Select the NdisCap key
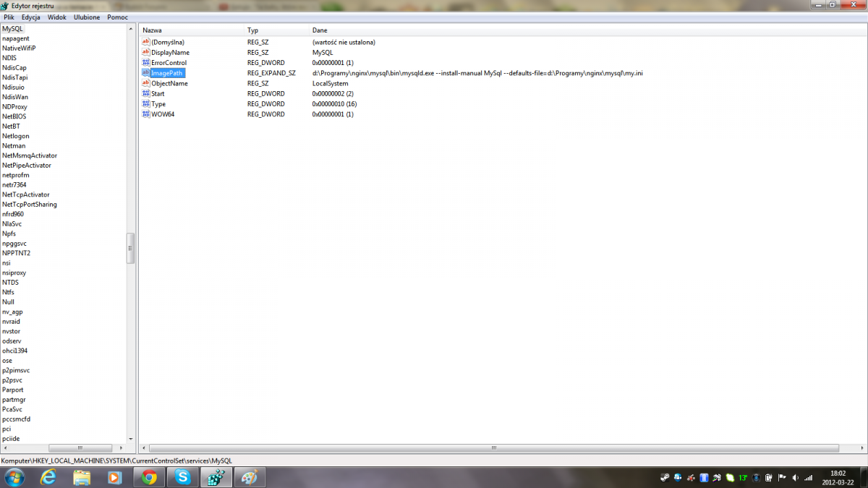This screenshot has height=488, width=868. tap(14, 67)
